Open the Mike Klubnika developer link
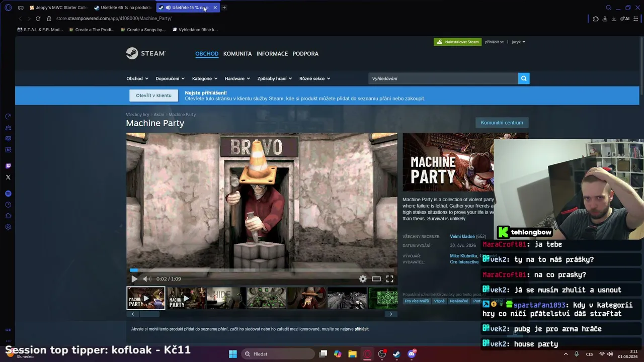Viewport: 644px width, 362px height. click(463, 256)
